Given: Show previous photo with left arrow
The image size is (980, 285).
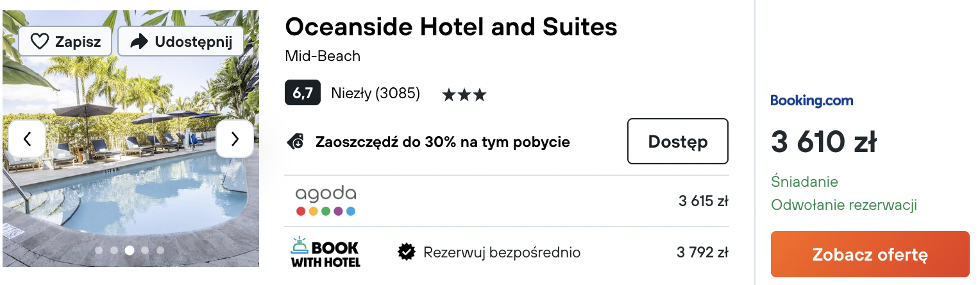Looking at the screenshot, I should click(27, 139).
